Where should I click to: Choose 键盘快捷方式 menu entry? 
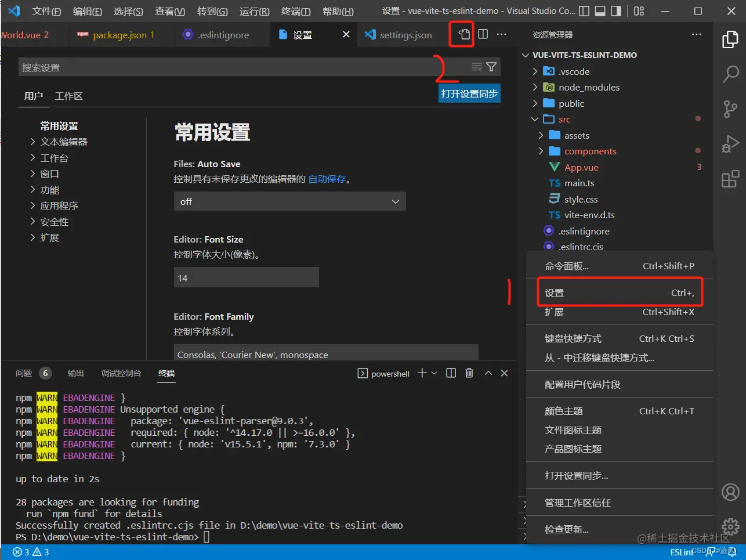tap(620, 338)
